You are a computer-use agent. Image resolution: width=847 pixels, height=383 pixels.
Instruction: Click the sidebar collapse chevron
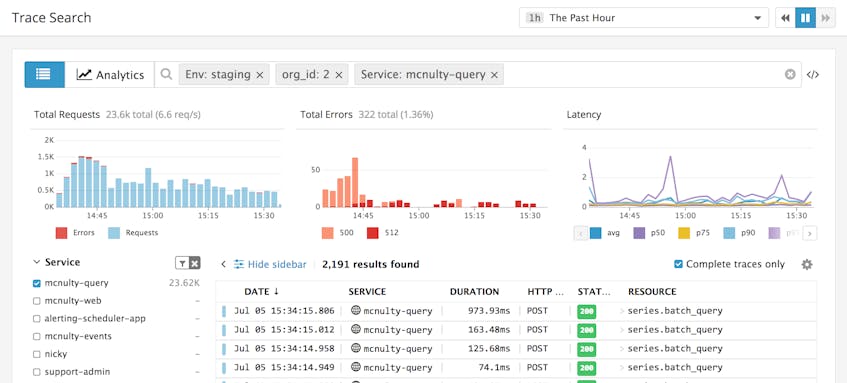[x=224, y=264]
